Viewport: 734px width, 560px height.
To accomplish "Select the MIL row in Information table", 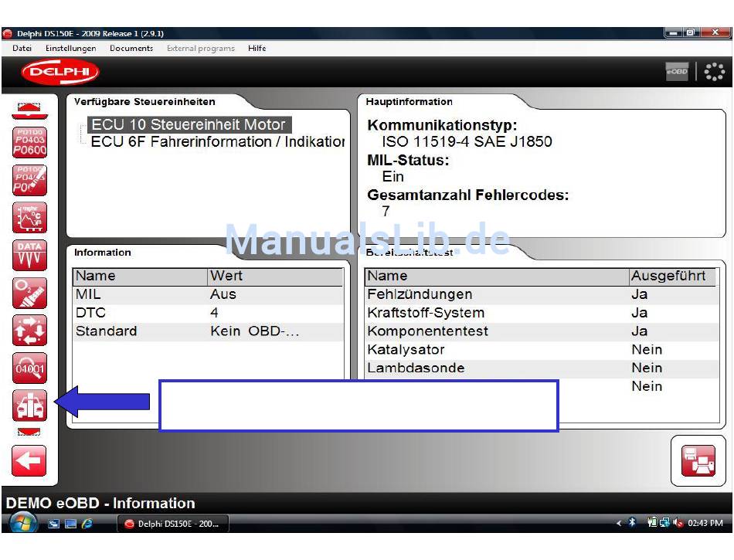I will (208, 295).
